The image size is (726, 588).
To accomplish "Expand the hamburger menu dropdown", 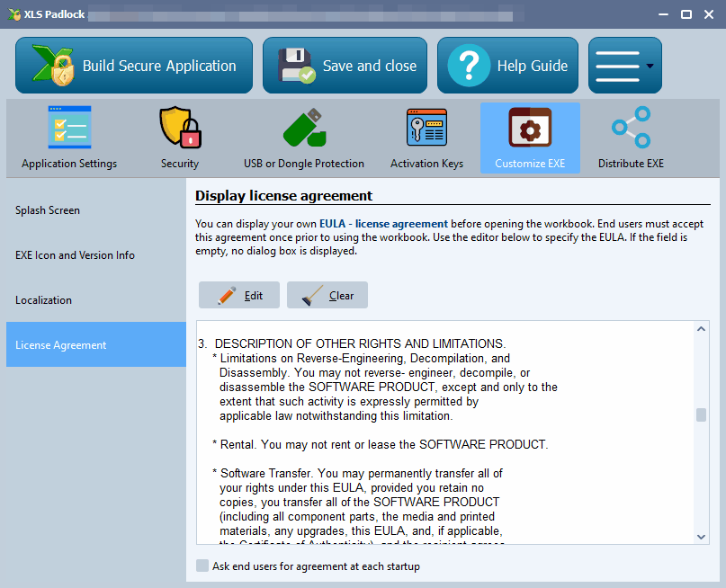I will (625, 66).
